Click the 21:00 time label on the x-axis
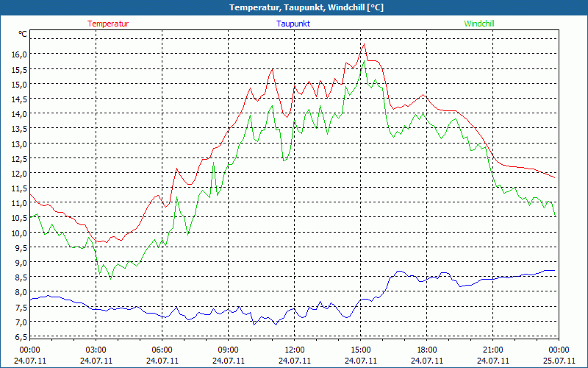The image size is (588, 368). 492,350
